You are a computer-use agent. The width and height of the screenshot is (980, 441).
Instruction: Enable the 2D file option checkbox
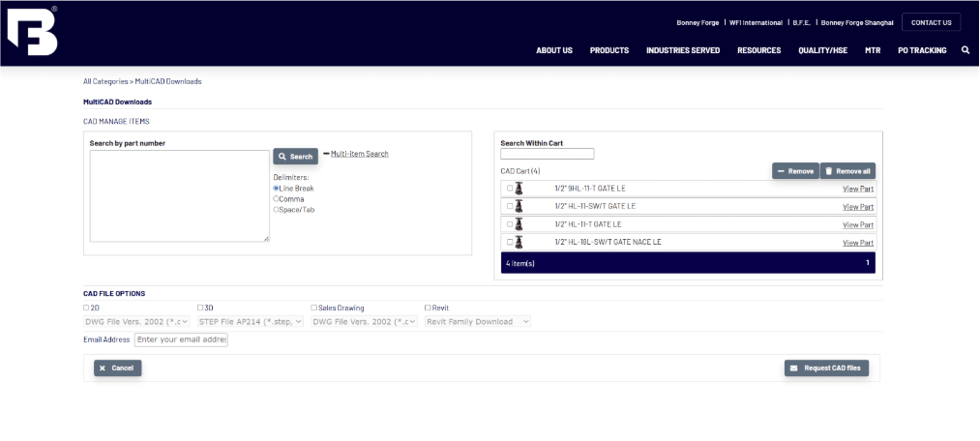click(86, 308)
